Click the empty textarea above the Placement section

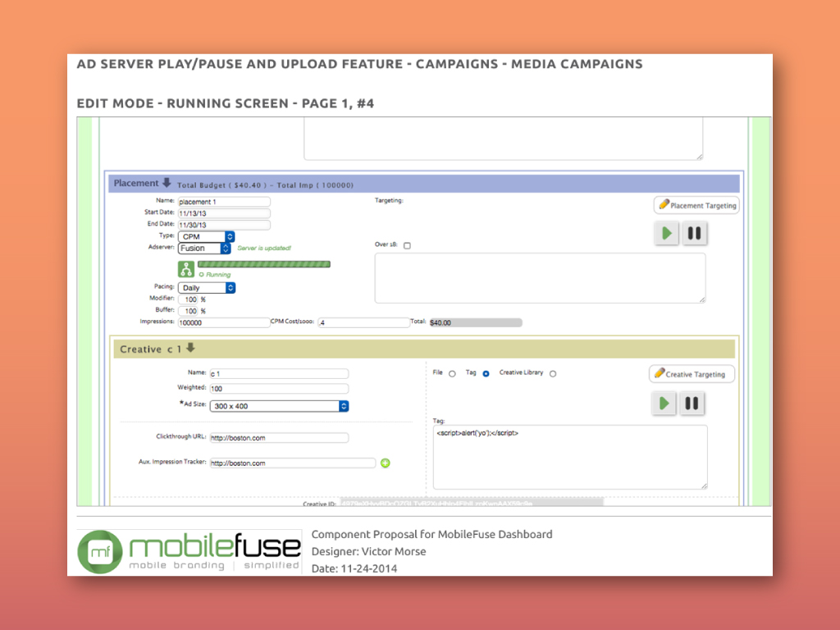(503, 139)
